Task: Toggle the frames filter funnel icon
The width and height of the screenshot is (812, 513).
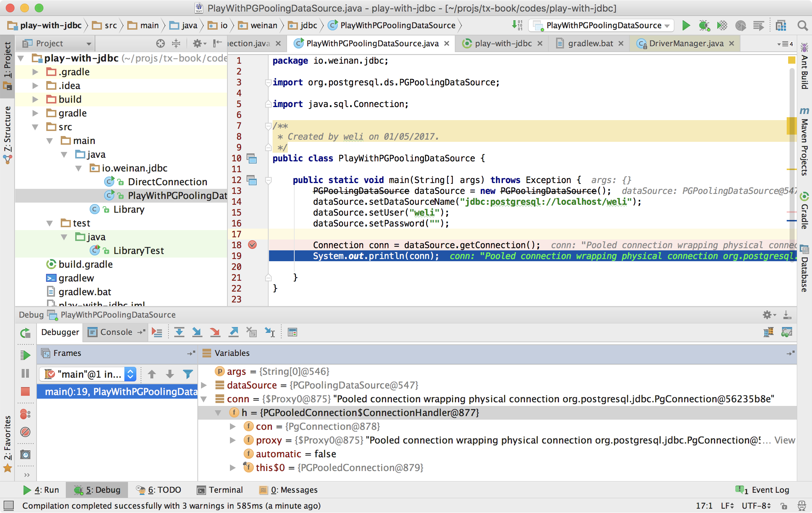Action: [x=188, y=374]
